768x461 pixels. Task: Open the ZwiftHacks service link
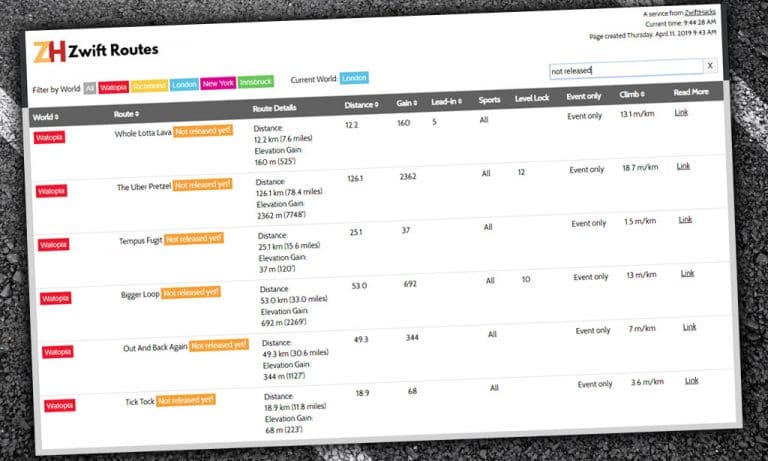tap(699, 12)
